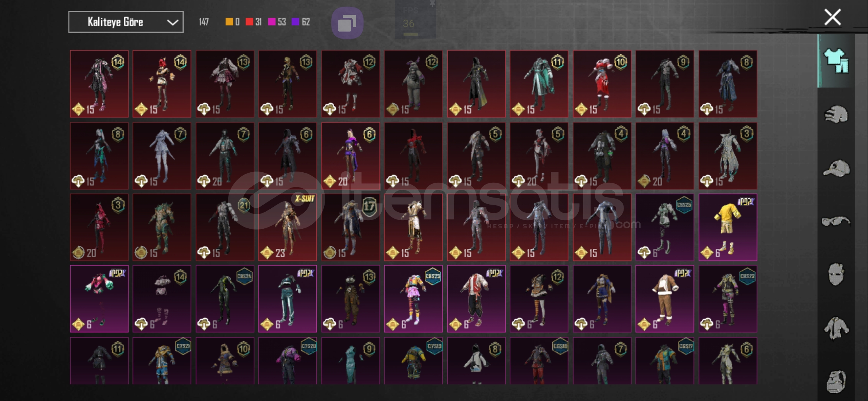This screenshot has width=868, height=401.
Task: Open the jacket tops category icon
Action: (836, 328)
